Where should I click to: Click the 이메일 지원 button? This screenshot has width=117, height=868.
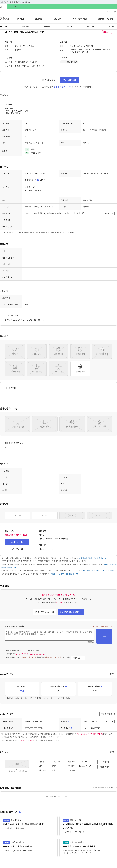click(x=17, y=549)
